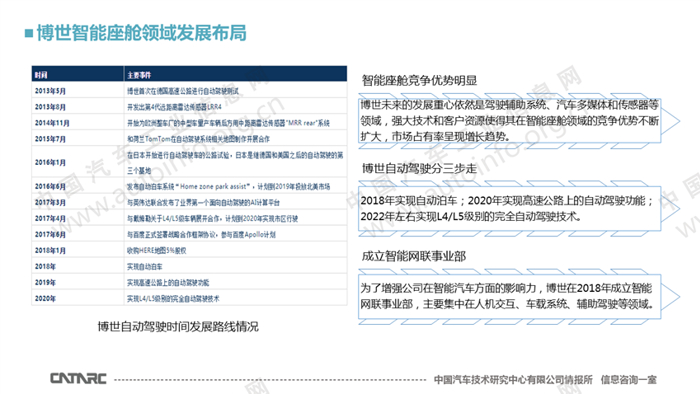This screenshot has width=700, height=394.
Task: Click the footer text 信息咨询一室
Action: pyautogui.click(x=629, y=380)
